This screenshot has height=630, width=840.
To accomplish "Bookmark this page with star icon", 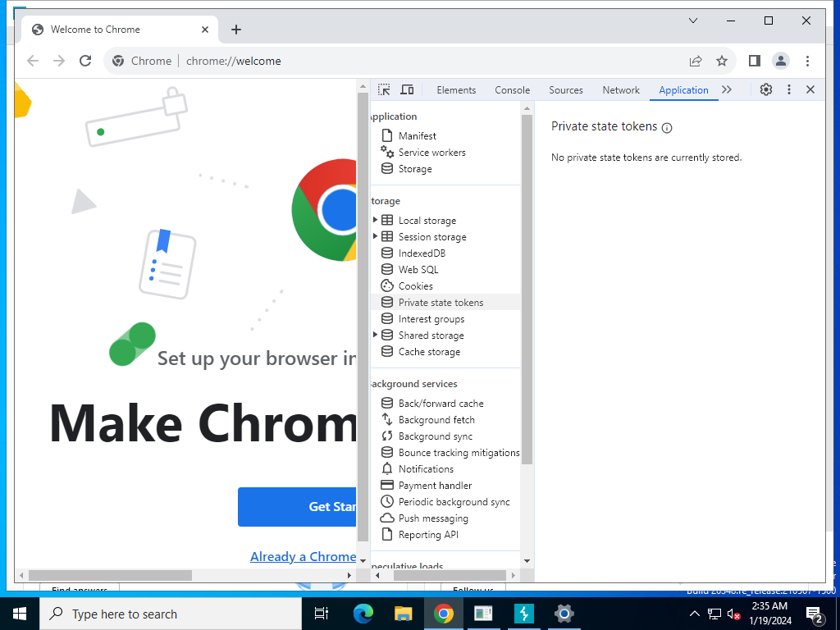I will [x=722, y=61].
